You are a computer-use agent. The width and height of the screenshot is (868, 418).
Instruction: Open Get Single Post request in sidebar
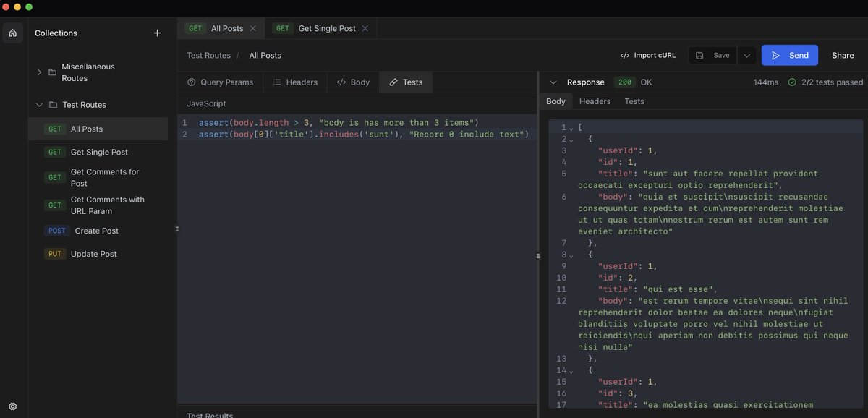[98, 153]
